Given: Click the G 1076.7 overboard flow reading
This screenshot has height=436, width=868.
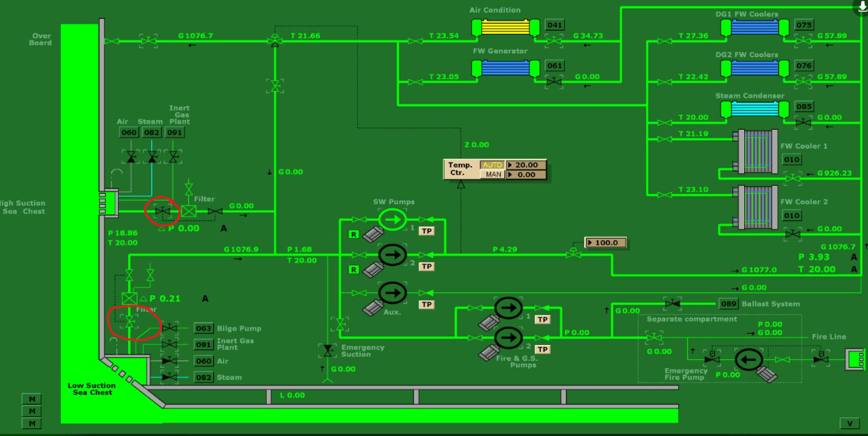Looking at the screenshot, I should tap(196, 36).
